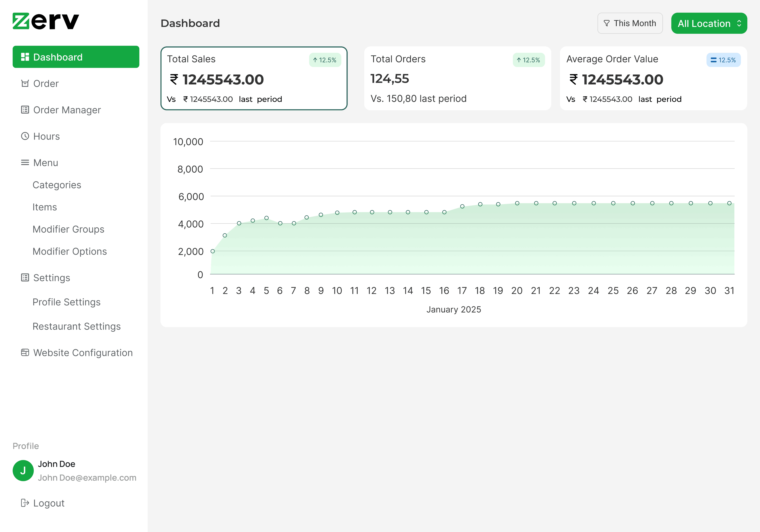The width and height of the screenshot is (760, 532).
Task: Click the green 12.5% badge on Total Orders
Action: coord(529,60)
